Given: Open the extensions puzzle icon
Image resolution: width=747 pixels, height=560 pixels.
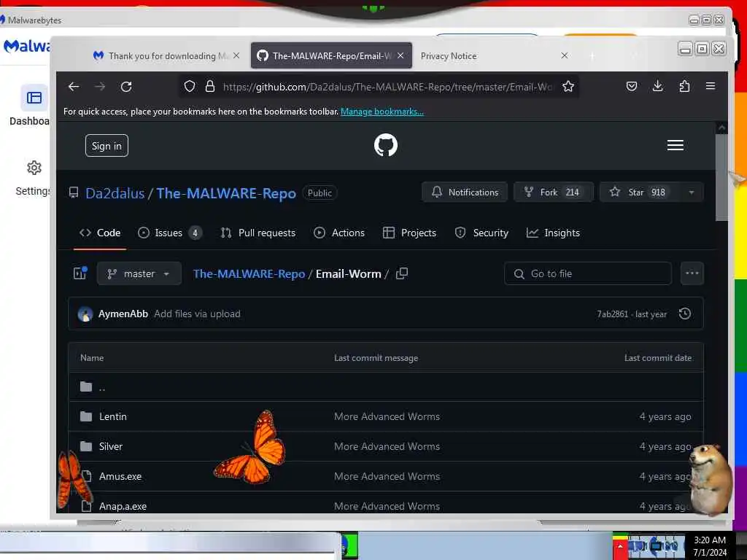Looking at the screenshot, I should click(x=684, y=86).
